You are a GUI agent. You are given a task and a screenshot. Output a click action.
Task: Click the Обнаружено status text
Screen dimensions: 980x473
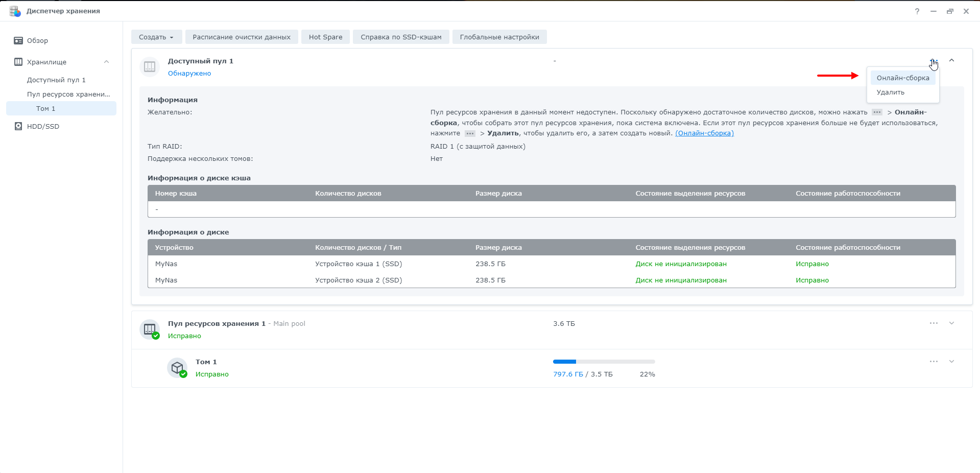click(x=189, y=74)
